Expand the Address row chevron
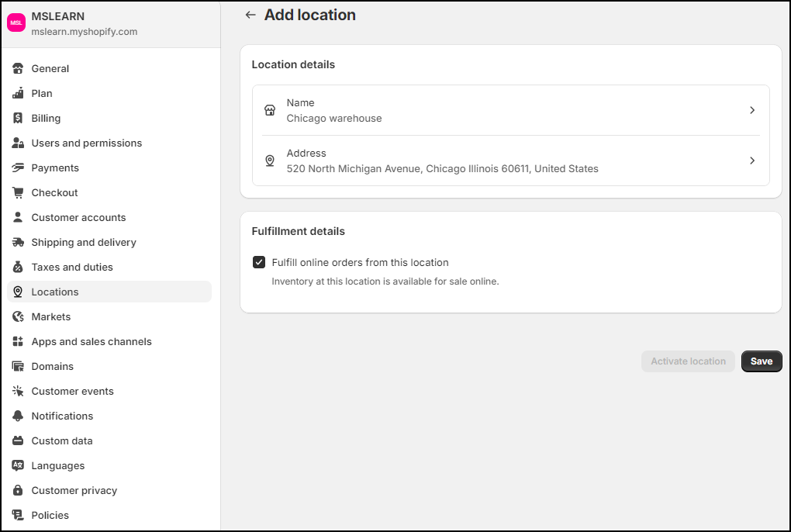Screen dimensions: 791x532 pos(751,161)
